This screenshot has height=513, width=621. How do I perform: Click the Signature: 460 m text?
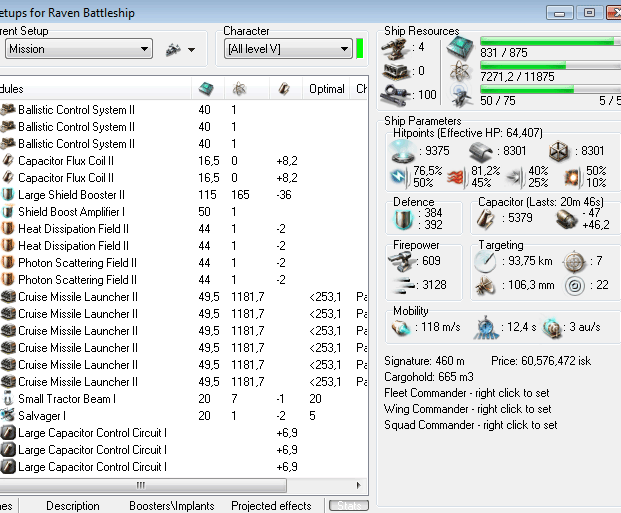point(424,361)
